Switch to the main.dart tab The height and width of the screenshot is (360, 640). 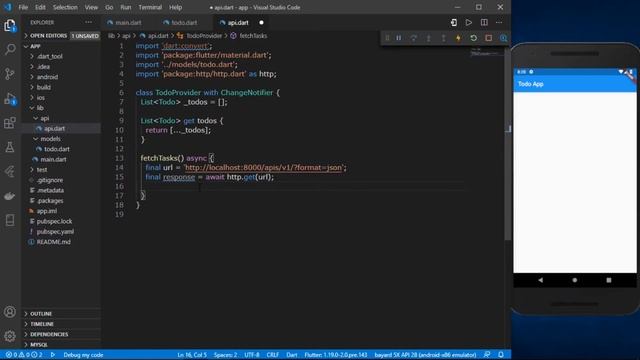(128, 22)
